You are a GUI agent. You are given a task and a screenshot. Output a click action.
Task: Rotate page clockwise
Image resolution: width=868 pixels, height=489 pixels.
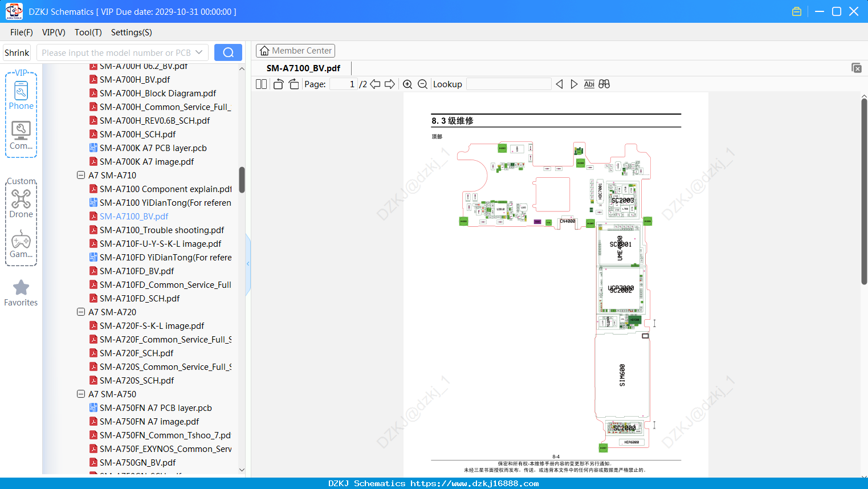pos(294,84)
